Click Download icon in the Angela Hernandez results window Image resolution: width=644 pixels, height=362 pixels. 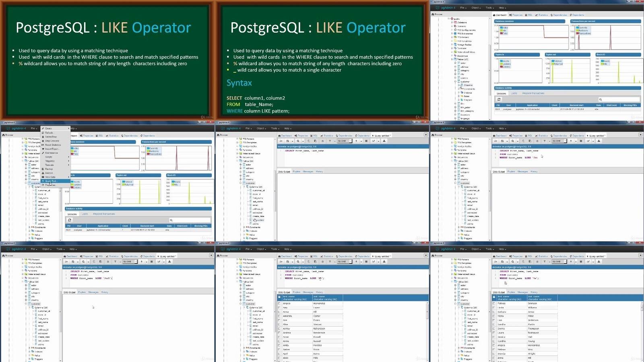[384, 262]
